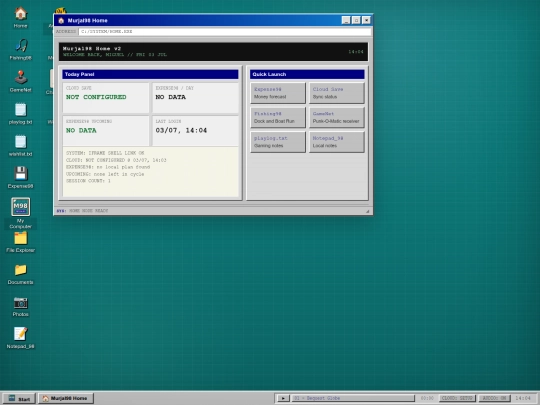This screenshot has height=405, width=540.
Task: Launch the Fishing98 desktop icon
Action: [21, 49]
